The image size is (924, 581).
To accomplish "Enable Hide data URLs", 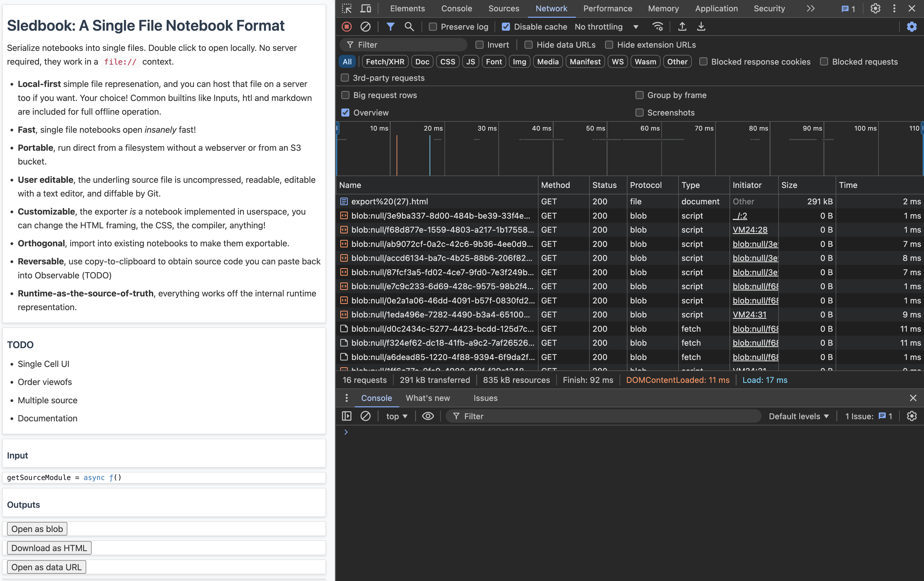I will (x=528, y=45).
